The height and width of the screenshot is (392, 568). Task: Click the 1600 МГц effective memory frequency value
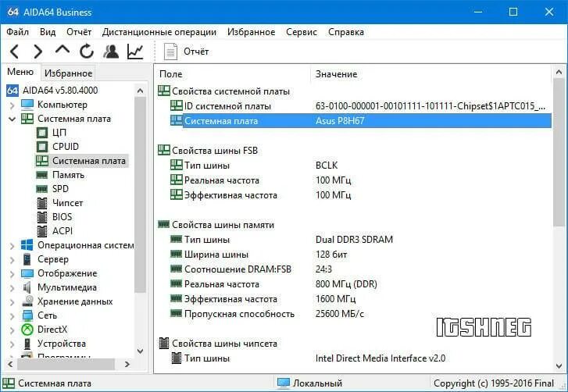coord(335,299)
